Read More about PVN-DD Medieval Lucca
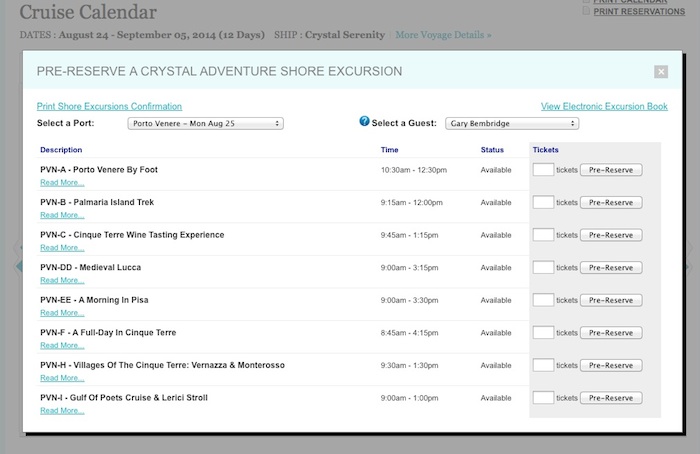Screen dimensions: 700x454 click(62, 280)
